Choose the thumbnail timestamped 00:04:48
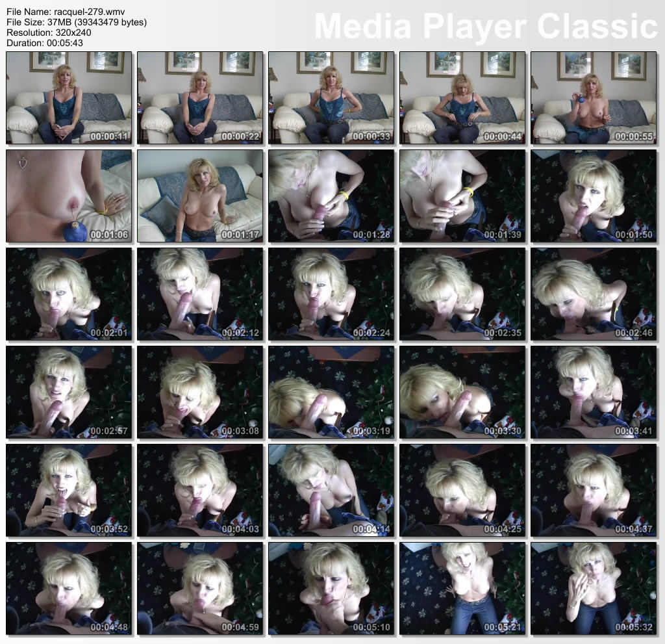Viewport: 665px width, 644px height. pyautogui.click(x=69, y=588)
